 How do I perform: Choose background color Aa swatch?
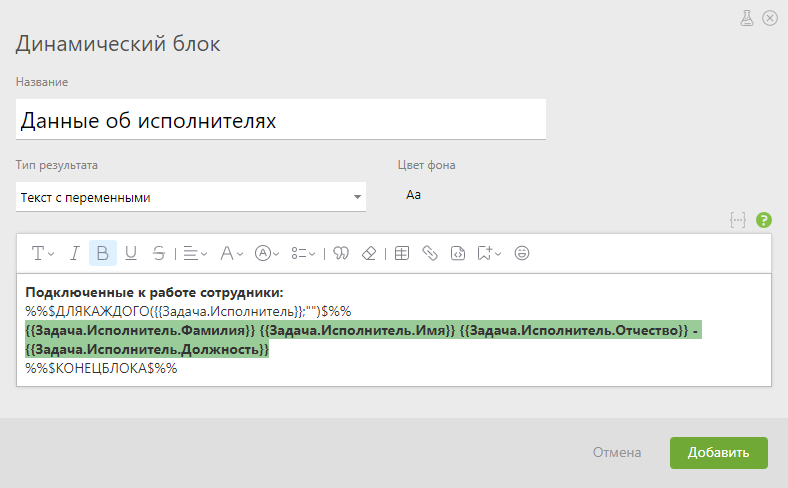[413, 195]
